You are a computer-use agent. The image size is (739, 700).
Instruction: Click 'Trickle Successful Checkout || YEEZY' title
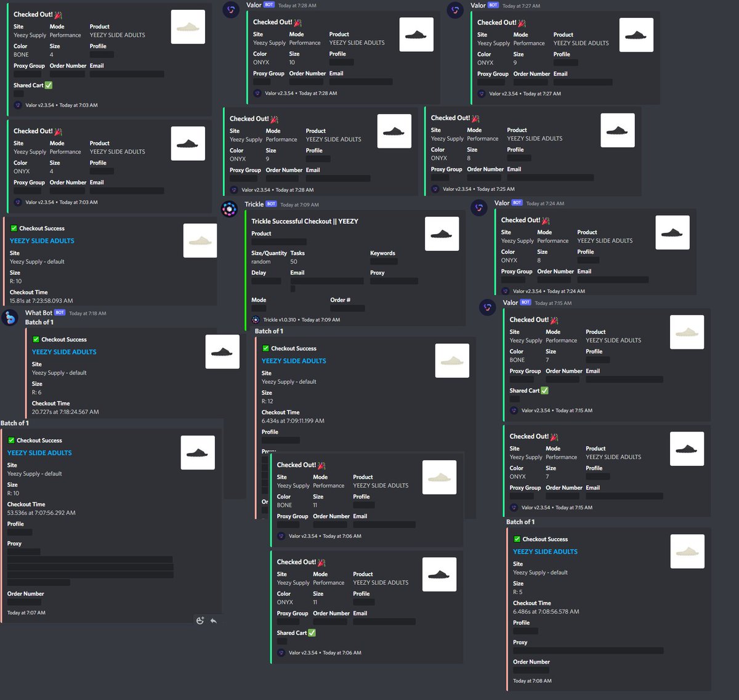(305, 221)
